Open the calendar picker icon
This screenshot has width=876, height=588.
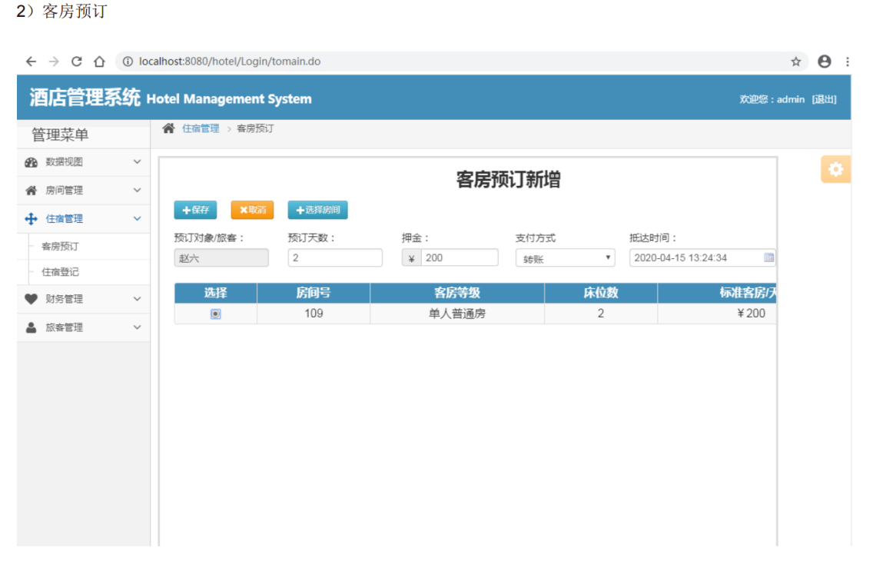point(768,257)
